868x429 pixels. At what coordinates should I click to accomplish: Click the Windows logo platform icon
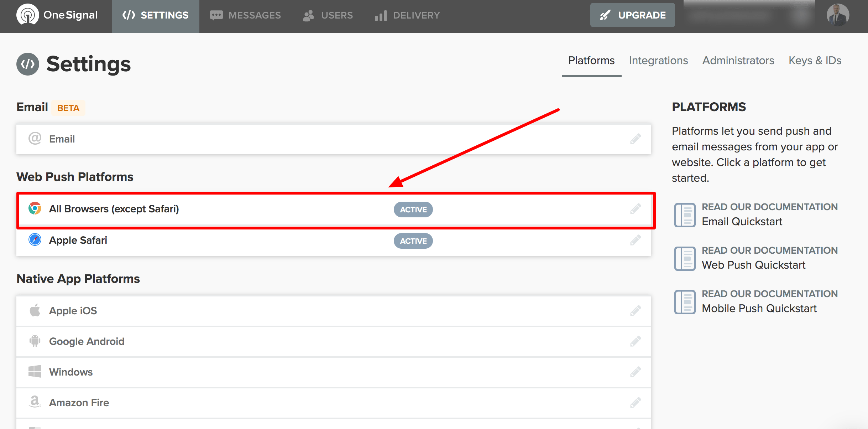(35, 372)
